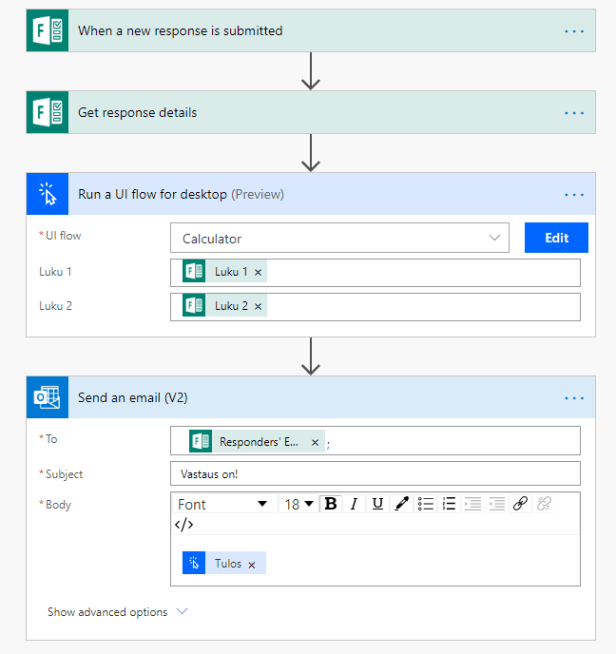Collapse the 'Run a UI flow for desktop' step
The width and height of the screenshot is (616, 654).
(x=311, y=194)
